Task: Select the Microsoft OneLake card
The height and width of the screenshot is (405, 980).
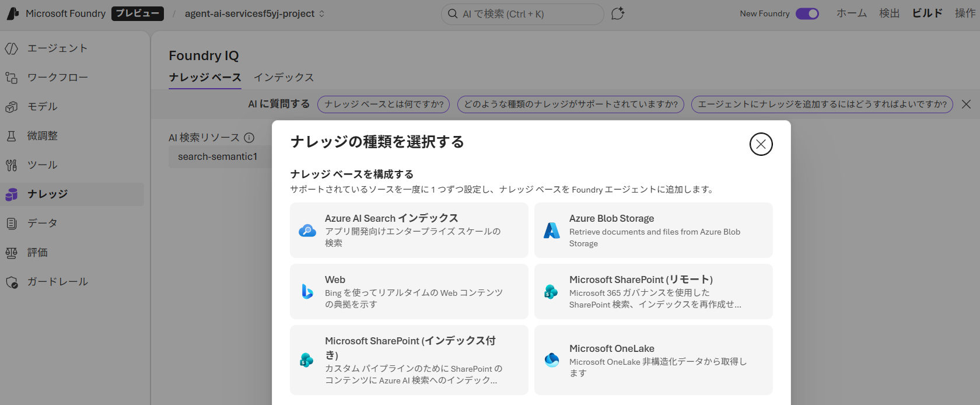Action: point(653,360)
